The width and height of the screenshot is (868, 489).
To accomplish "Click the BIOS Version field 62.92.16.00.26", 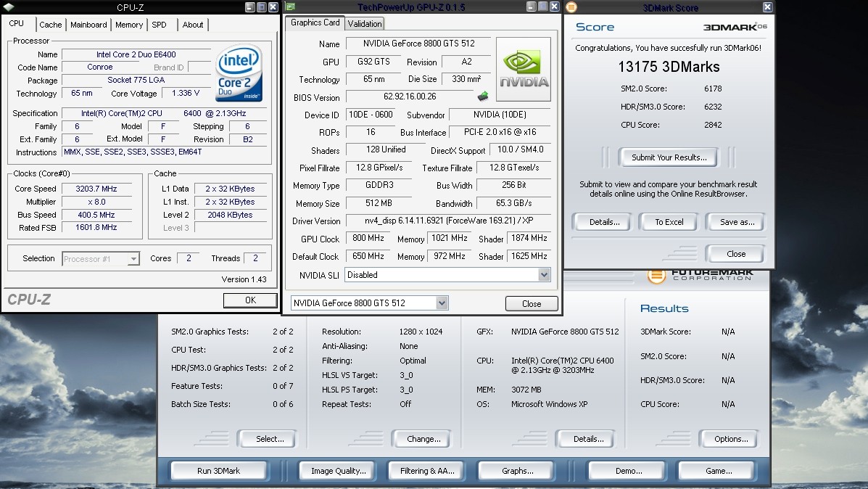I will pos(410,96).
